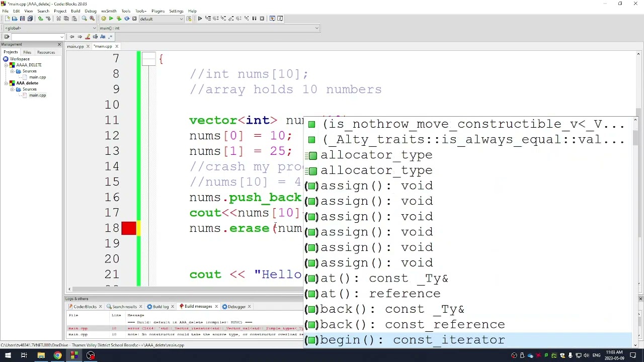
Task: Close the Management panel
Action: coord(59,45)
